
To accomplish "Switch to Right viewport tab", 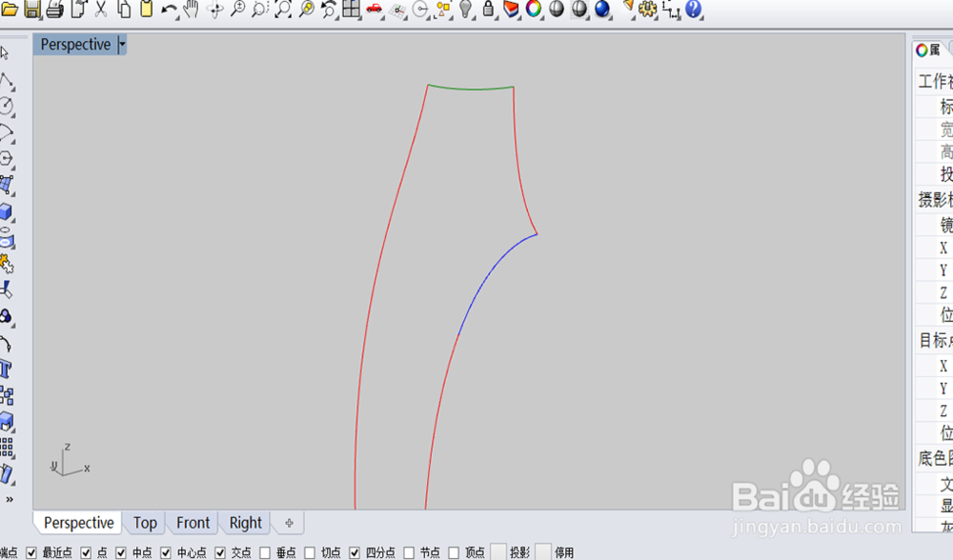I will point(246,523).
